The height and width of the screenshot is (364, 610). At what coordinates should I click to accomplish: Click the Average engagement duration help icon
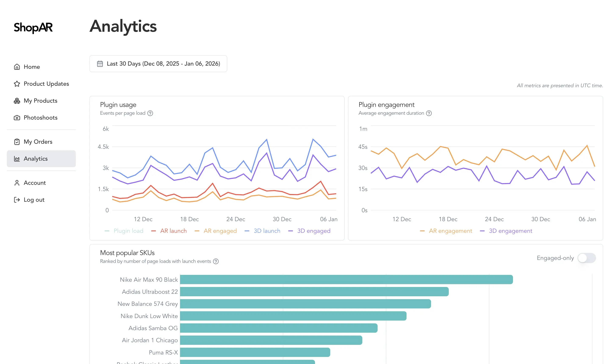[429, 113]
